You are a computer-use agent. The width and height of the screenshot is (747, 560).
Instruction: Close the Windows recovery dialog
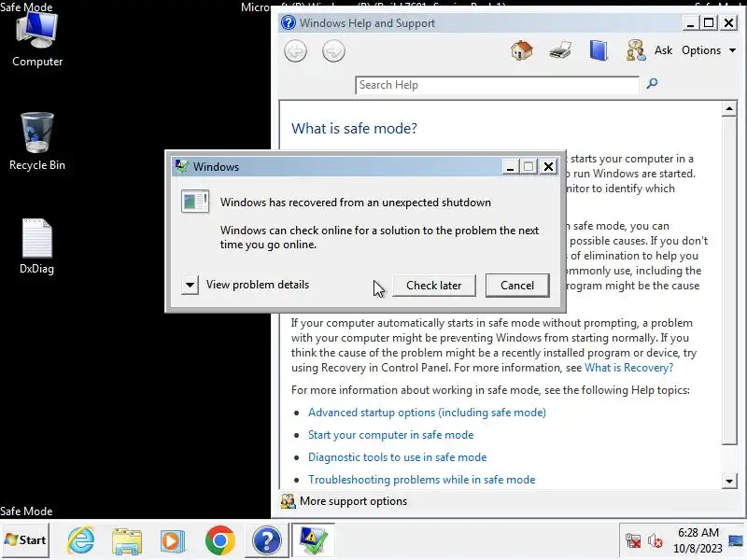(x=548, y=166)
